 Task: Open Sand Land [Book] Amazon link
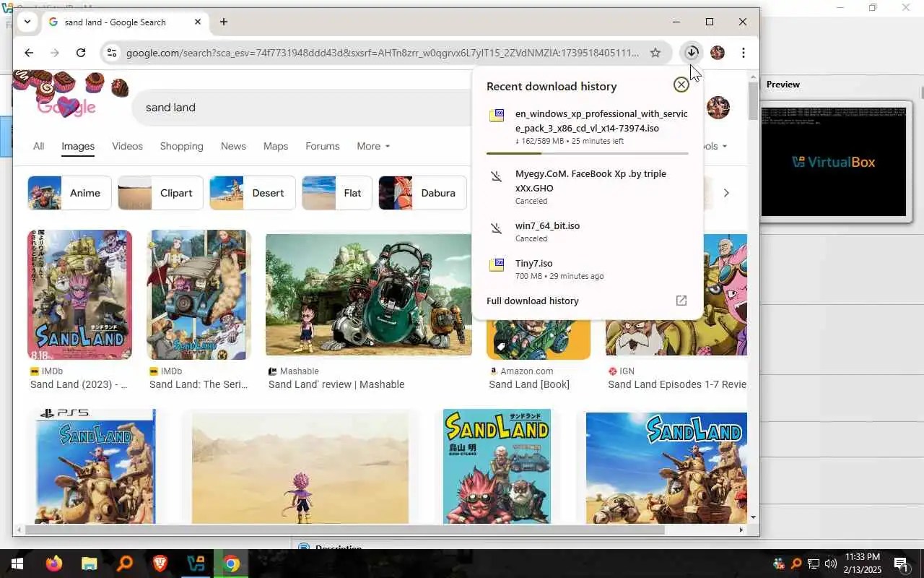point(529,384)
